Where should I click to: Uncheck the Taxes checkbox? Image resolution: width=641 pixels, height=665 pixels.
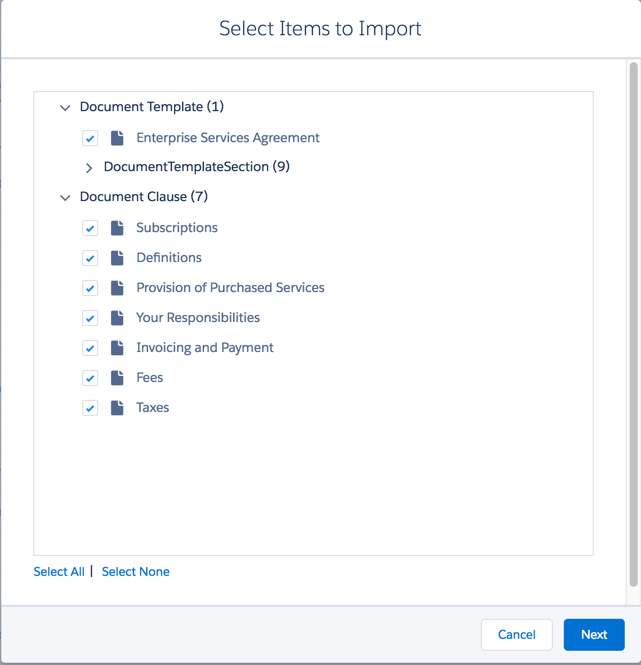pos(90,408)
